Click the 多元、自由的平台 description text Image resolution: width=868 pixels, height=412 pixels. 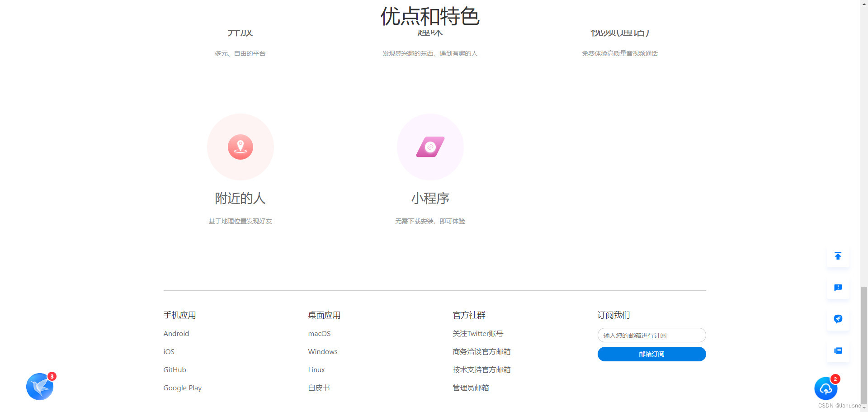pos(240,53)
